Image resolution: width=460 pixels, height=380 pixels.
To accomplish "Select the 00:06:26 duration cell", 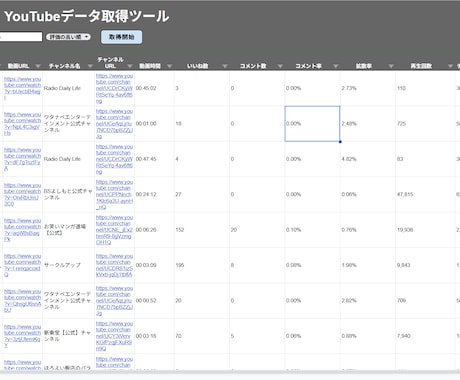I will point(154,230).
